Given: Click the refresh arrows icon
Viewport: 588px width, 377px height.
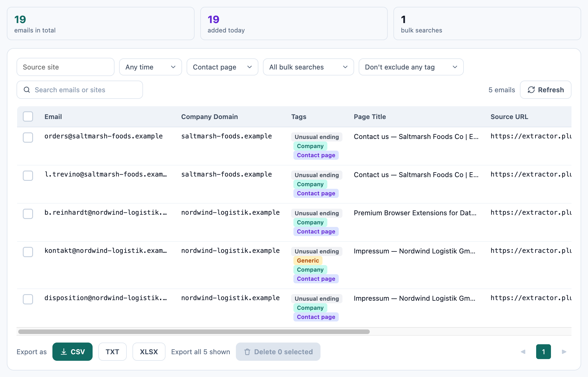Looking at the screenshot, I should click(531, 90).
